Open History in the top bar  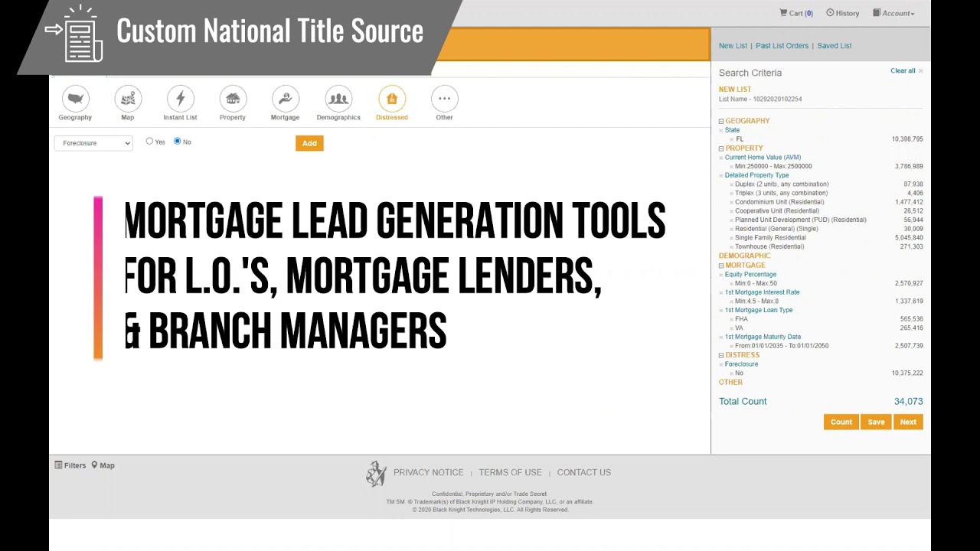[x=843, y=13]
